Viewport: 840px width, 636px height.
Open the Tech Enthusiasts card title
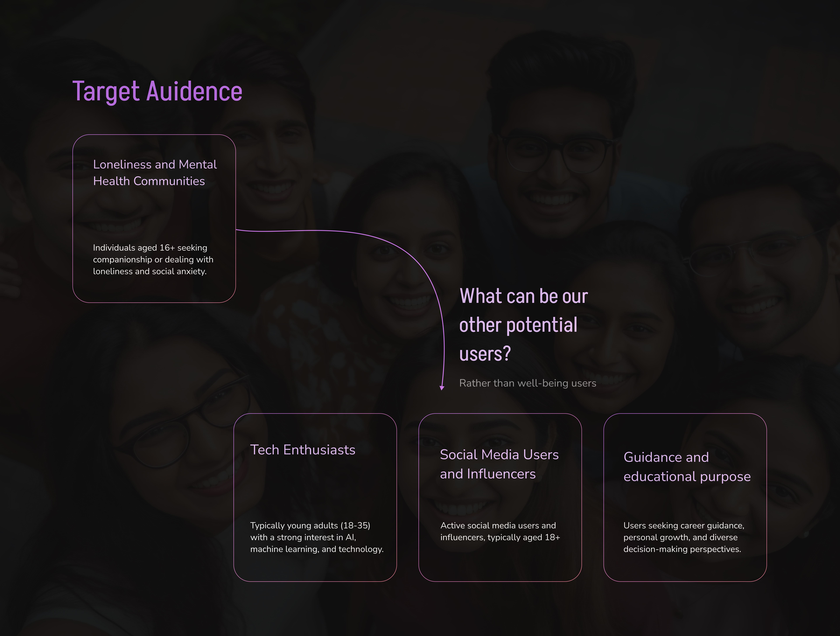[x=303, y=450]
